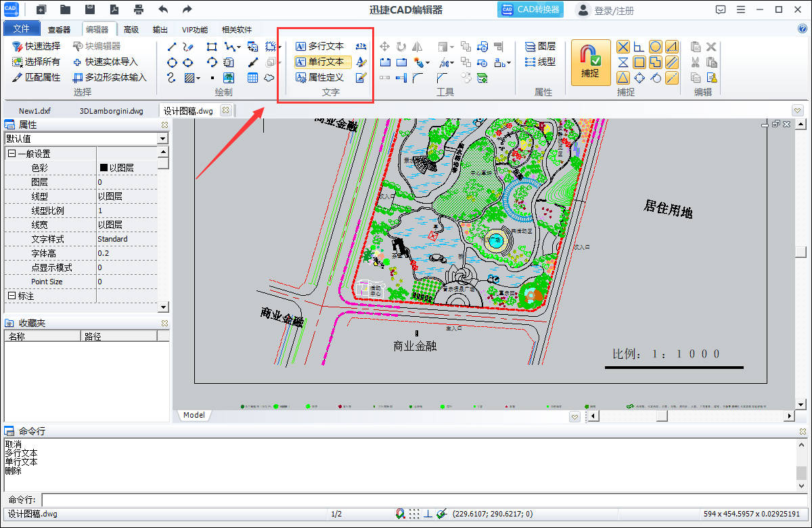Toggle the large 捕捉 snap button
812x528 pixels.
click(590, 62)
